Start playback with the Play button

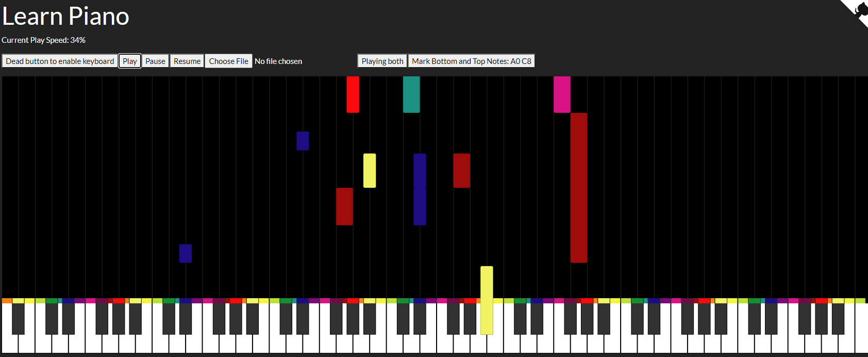pos(130,61)
